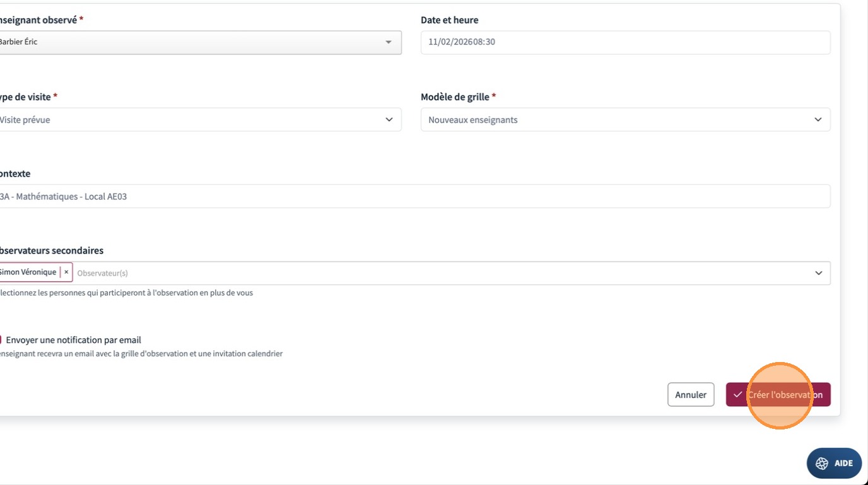868x485 pixels.
Task: Open the AIDE help widget
Action: click(834, 464)
